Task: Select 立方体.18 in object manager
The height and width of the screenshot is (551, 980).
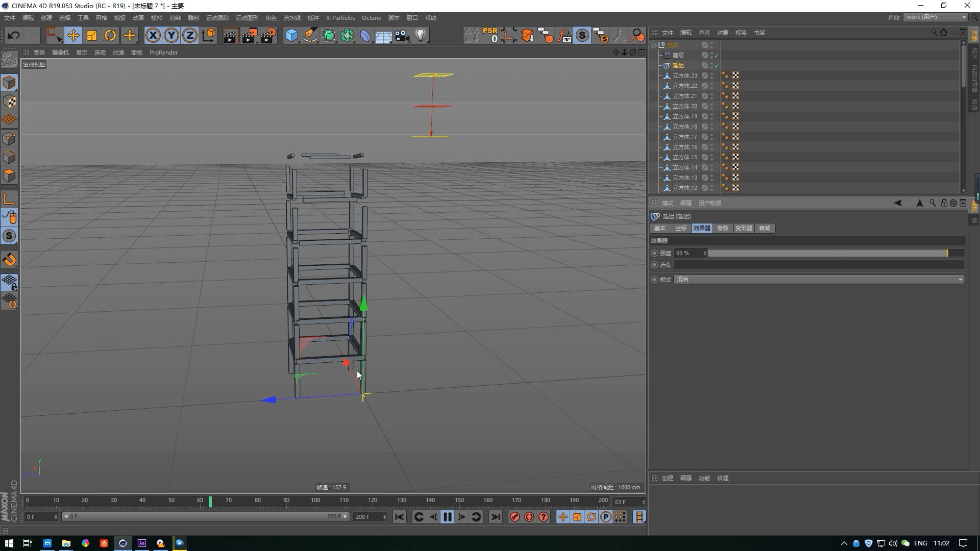Action: [x=684, y=127]
